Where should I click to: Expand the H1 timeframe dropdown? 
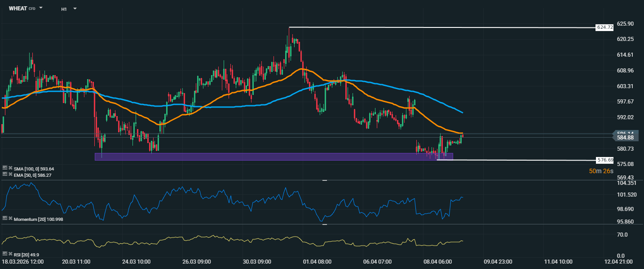pyautogui.click(x=75, y=9)
